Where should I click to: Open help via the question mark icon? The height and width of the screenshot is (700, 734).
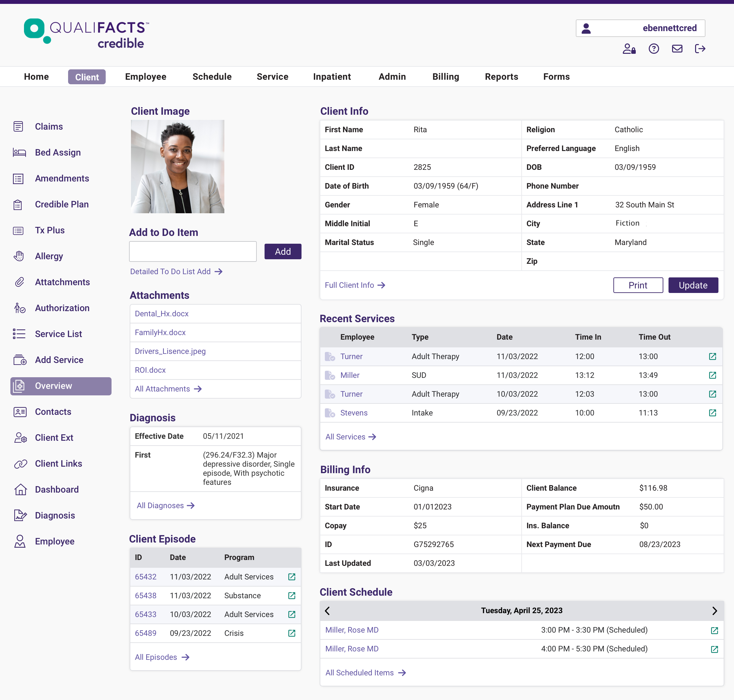pyautogui.click(x=654, y=49)
